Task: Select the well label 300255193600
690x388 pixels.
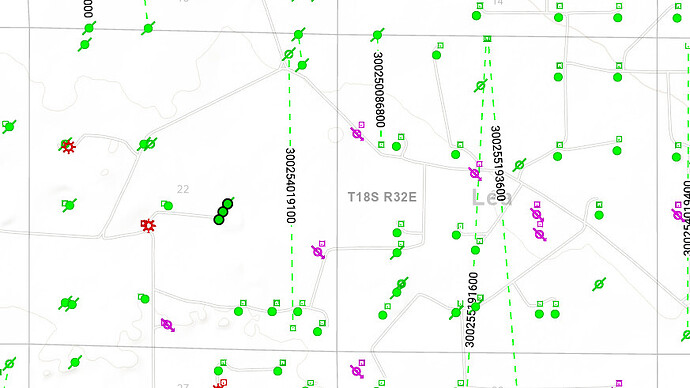Action: click(498, 163)
